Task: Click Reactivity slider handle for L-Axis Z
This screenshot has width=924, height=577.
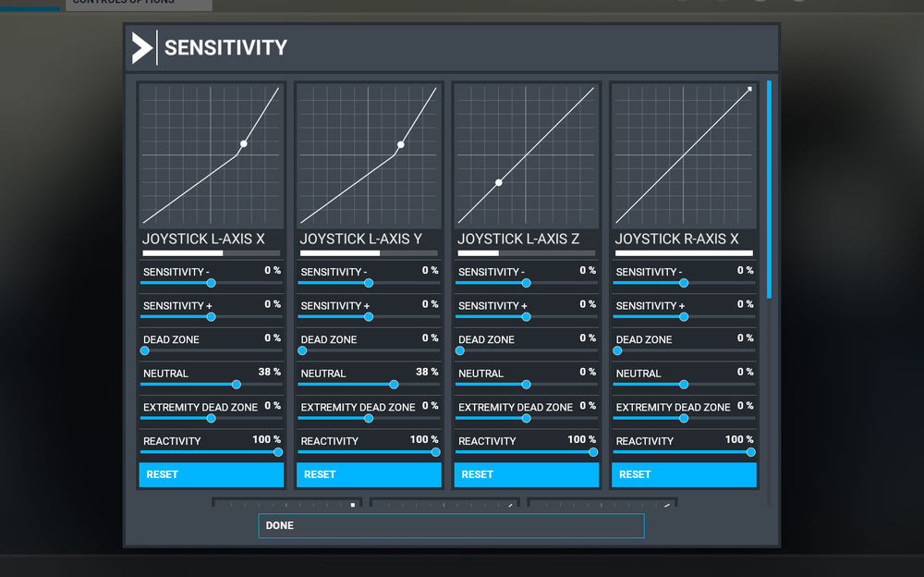Action: (593, 452)
